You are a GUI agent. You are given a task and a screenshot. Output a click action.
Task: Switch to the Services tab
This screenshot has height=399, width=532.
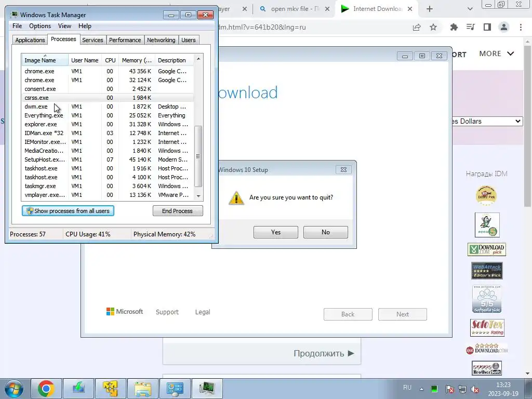92,39
